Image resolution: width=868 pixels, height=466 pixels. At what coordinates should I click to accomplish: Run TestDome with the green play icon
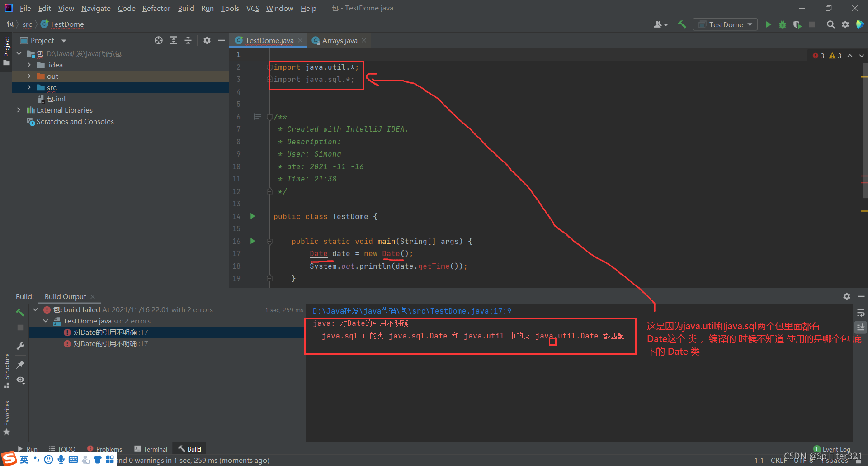768,24
